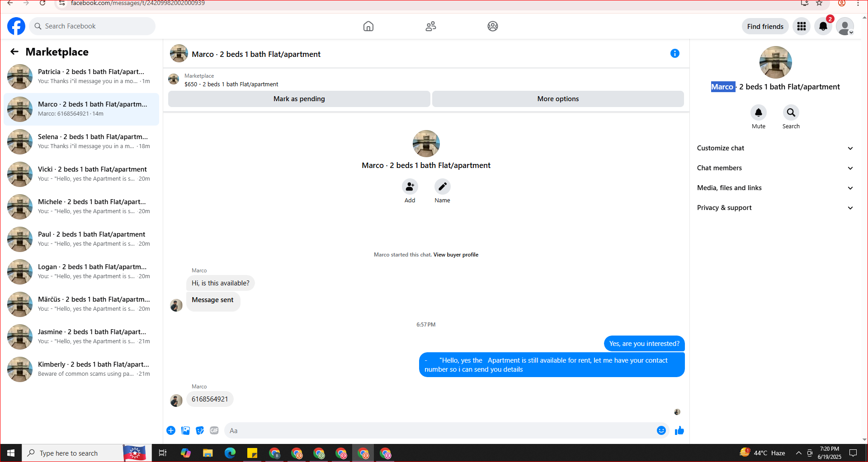Open the Home feed icon

pos(368,26)
